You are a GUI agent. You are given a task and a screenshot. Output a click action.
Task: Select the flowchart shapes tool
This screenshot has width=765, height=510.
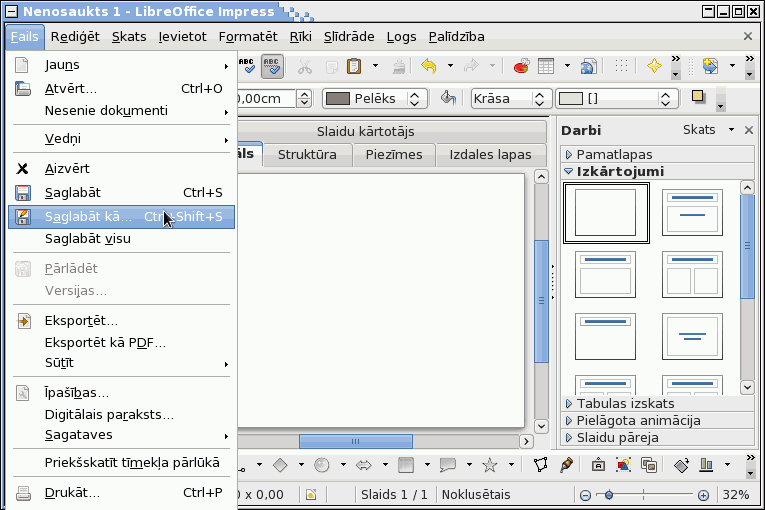tap(406, 465)
